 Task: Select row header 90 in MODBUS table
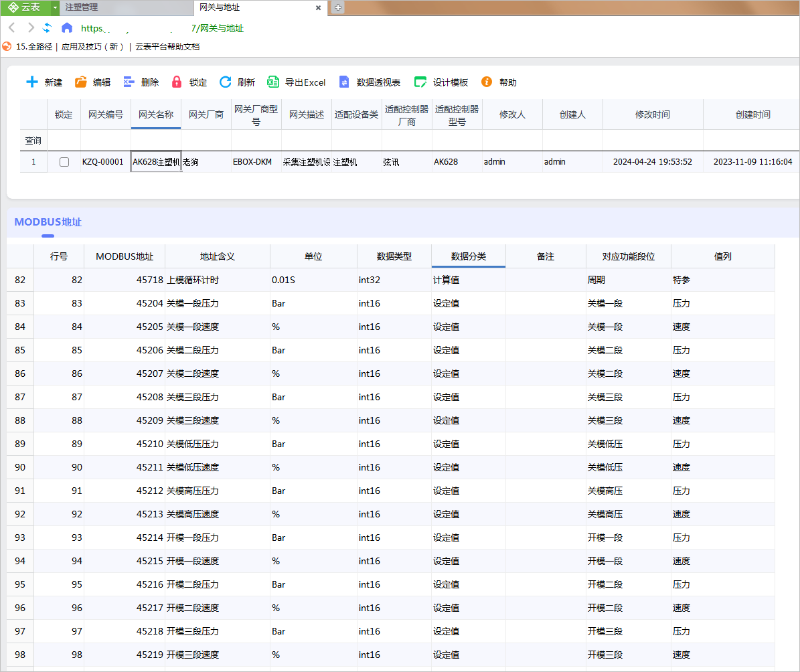(20, 467)
